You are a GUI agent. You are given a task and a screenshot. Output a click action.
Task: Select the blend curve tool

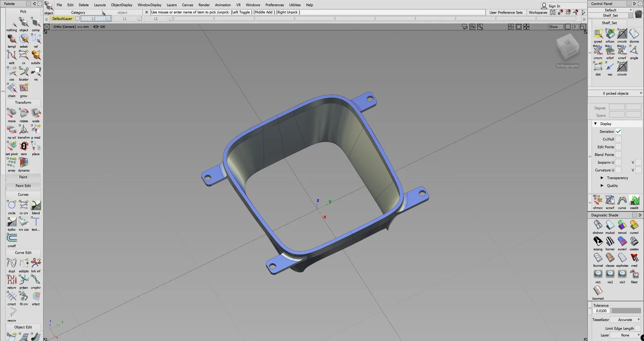[36, 207]
